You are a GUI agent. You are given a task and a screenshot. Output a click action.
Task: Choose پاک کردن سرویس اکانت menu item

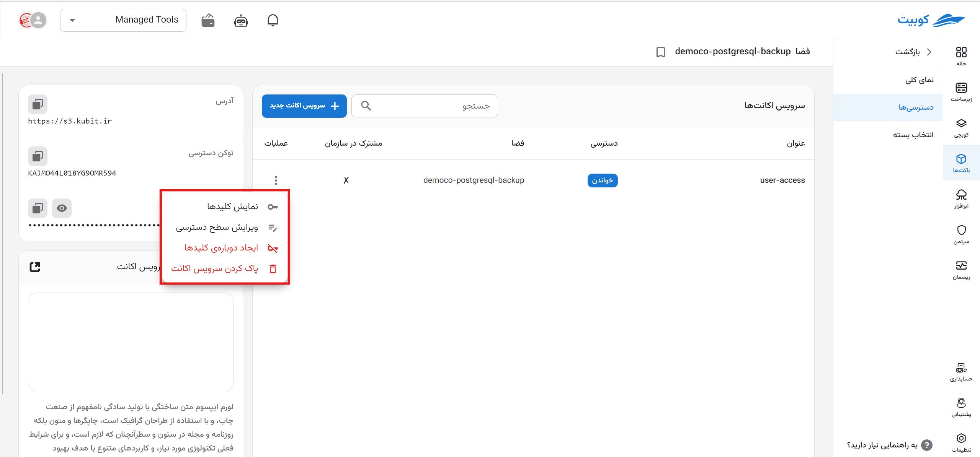pyautogui.click(x=225, y=269)
